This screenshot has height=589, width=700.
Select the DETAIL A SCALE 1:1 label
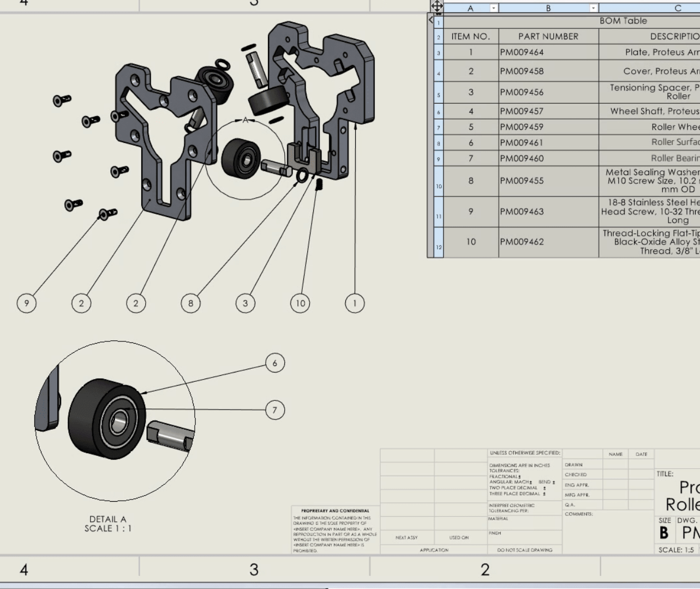[108, 524]
